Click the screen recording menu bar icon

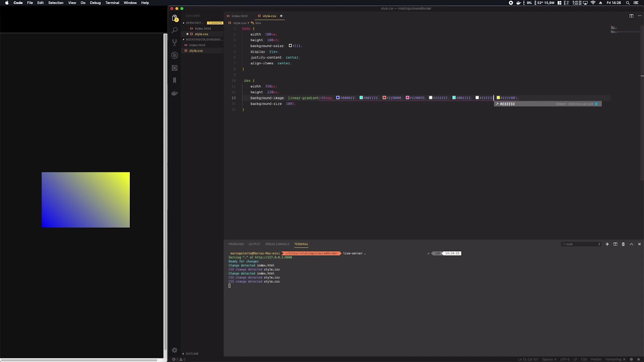point(511,3)
